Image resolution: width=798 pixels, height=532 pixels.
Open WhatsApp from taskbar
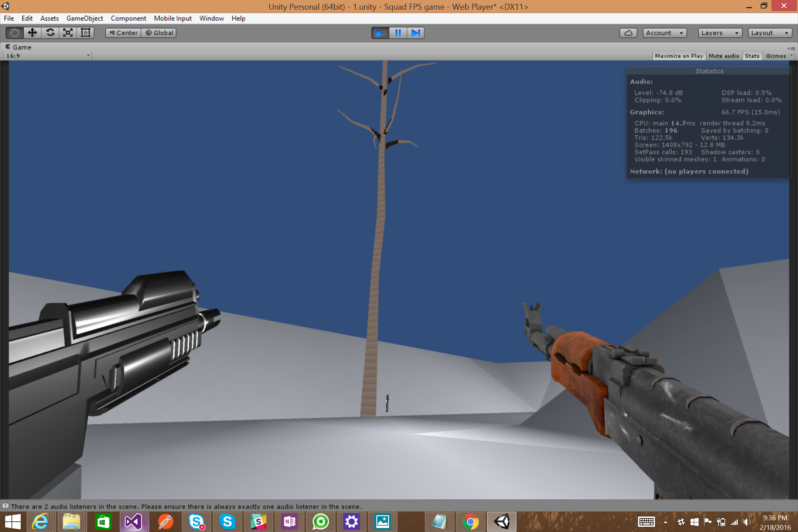point(321,522)
